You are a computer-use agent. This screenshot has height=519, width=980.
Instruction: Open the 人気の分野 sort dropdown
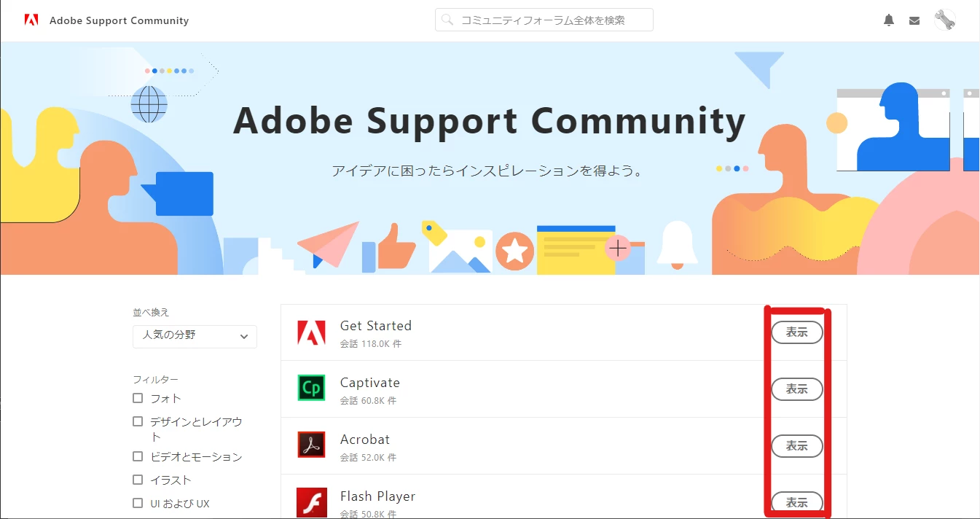(195, 336)
